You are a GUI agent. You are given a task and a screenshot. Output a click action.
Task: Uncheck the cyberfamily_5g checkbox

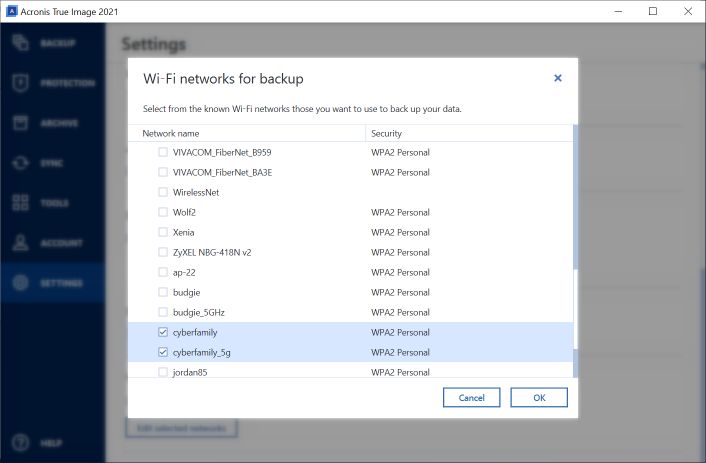[x=163, y=352]
